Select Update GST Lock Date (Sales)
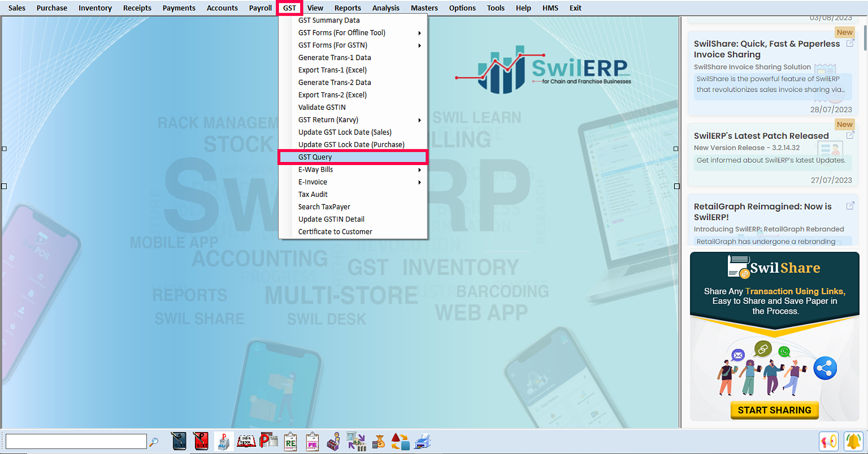The image size is (868, 454). coord(353,132)
